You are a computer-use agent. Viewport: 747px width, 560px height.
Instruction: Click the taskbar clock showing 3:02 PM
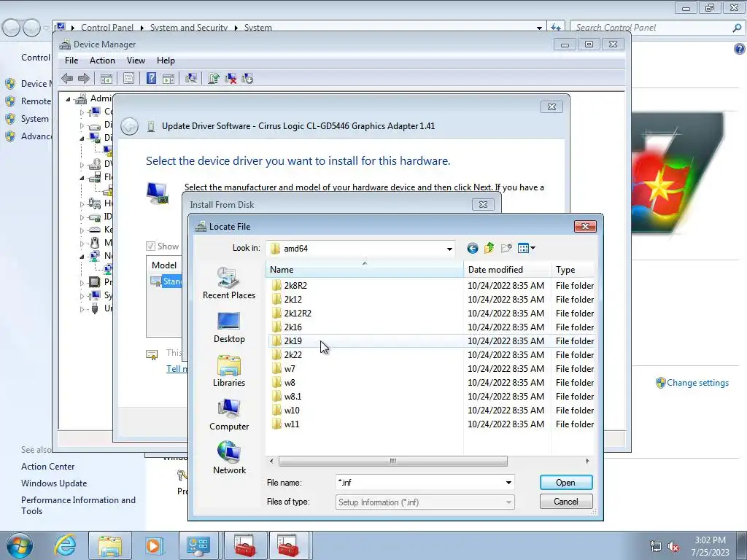[710, 546]
